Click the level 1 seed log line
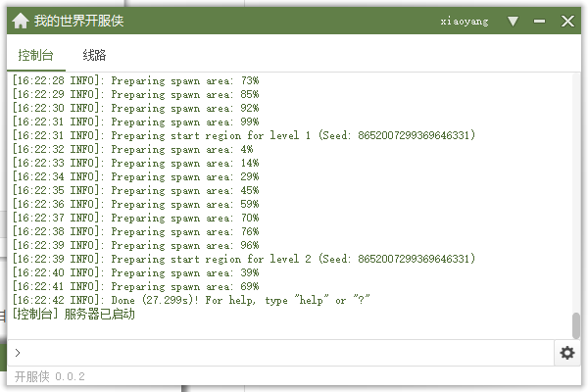The image size is (588, 392). [243, 135]
